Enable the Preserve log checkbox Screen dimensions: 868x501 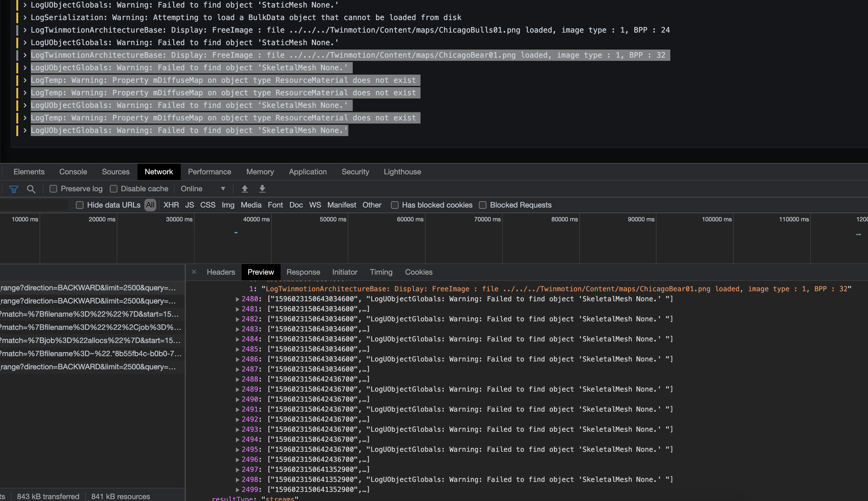[x=53, y=188]
